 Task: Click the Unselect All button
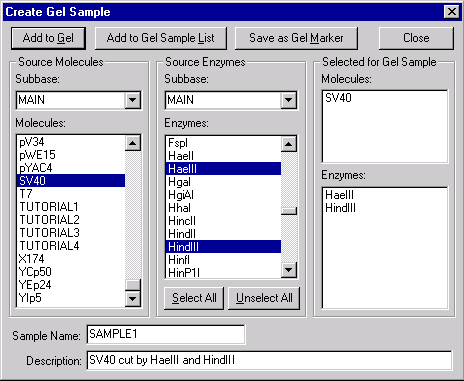click(264, 298)
